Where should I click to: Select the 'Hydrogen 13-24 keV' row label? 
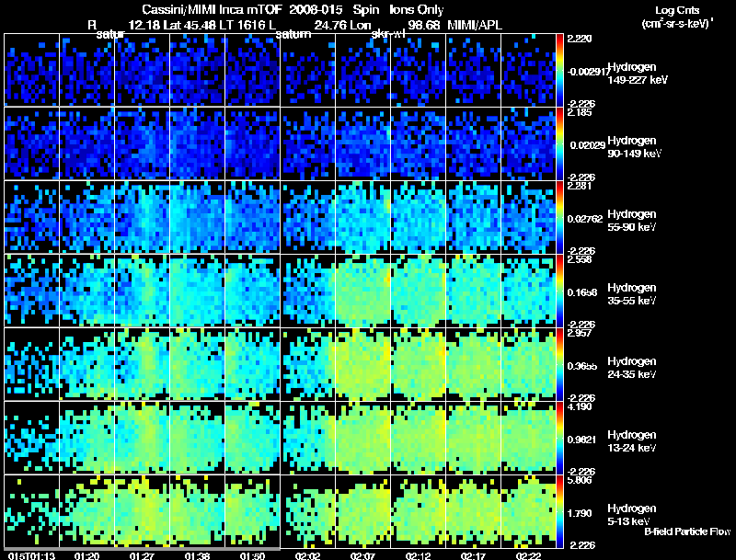632,441
